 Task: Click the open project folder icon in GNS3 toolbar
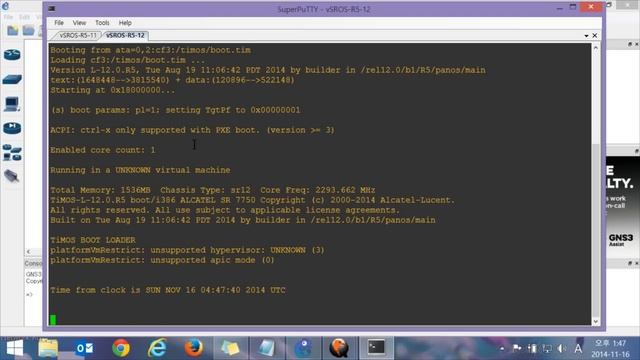pos(28,30)
